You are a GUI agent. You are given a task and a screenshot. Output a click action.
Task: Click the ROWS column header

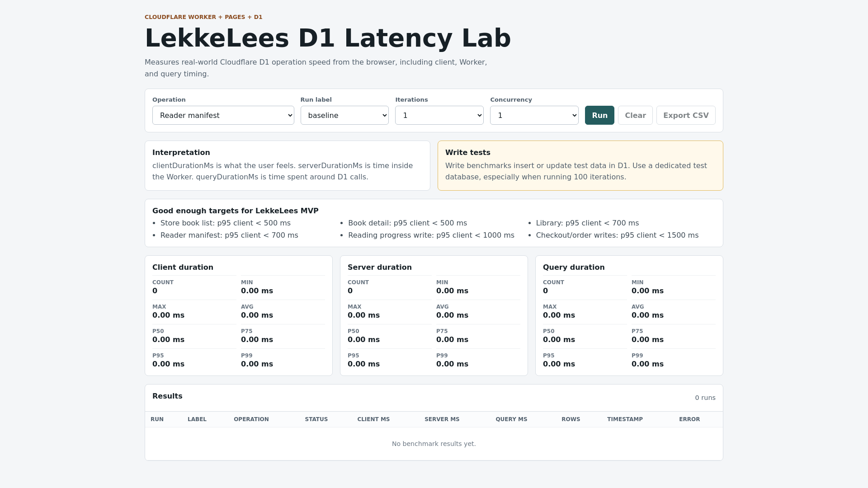tap(571, 419)
